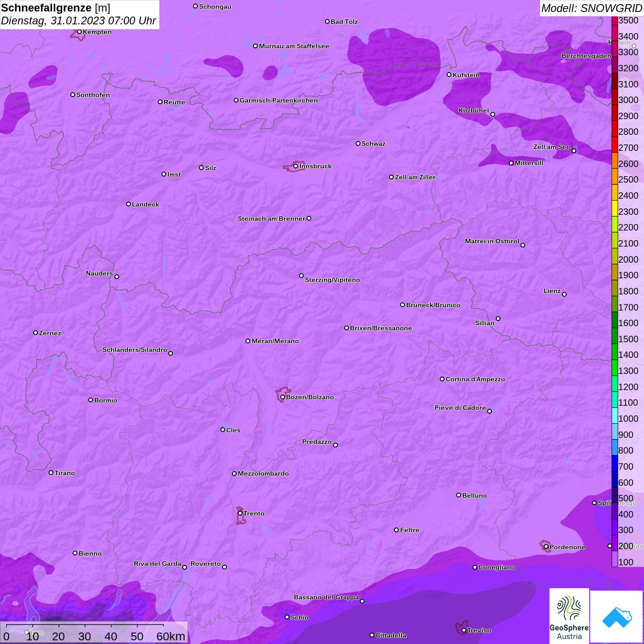
Task: Choose the green 1500 m legend swatch
Action: point(615,336)
